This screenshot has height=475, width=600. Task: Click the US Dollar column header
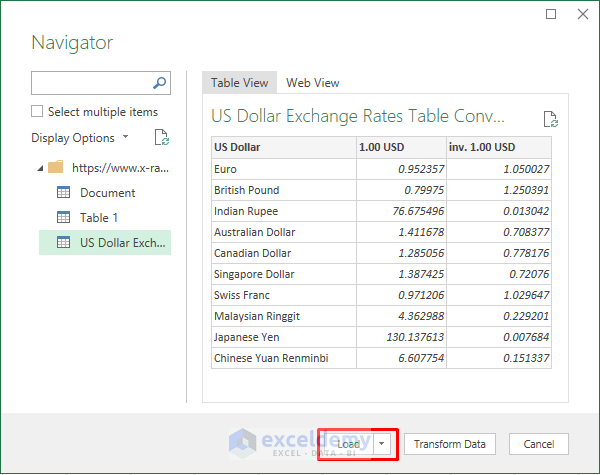(x=284, y=147)
